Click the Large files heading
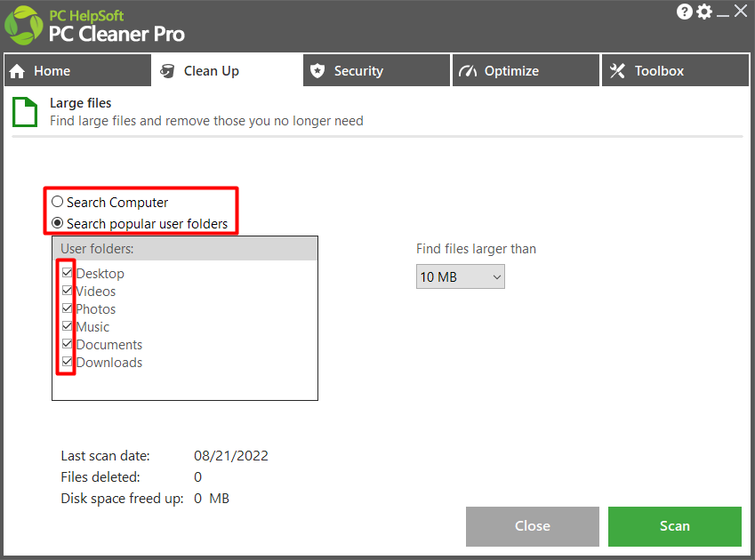 [80, 103]
